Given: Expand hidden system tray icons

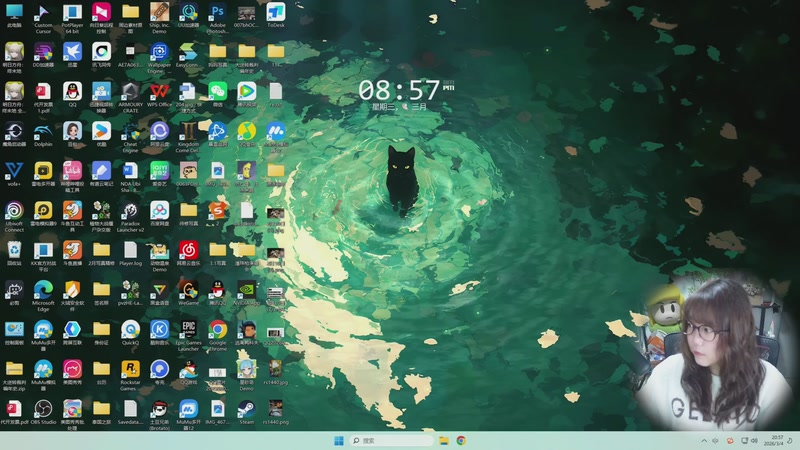Looking at the screenshot, I should [x=704, y=440].
